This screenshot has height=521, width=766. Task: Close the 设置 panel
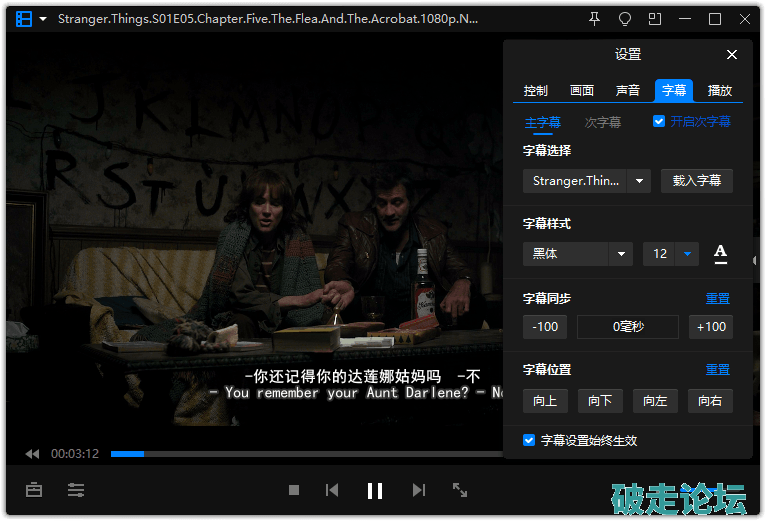(x=732, y=55)
